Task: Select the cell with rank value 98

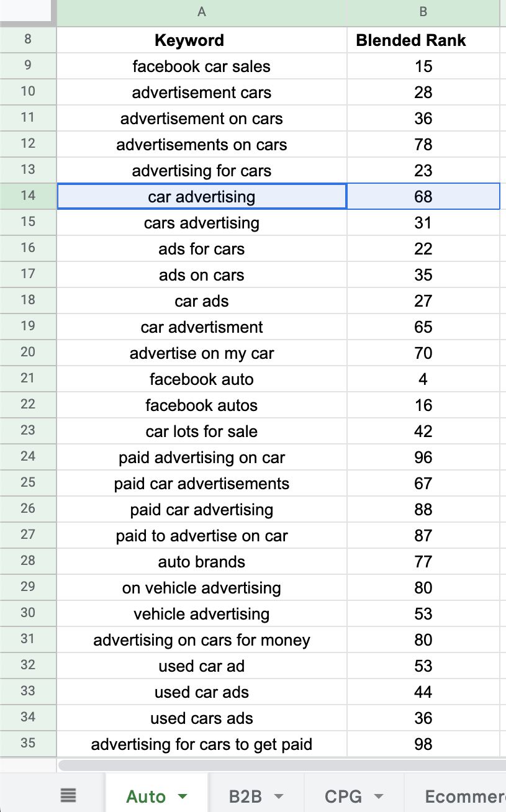Action: click(x=423, y=744)
